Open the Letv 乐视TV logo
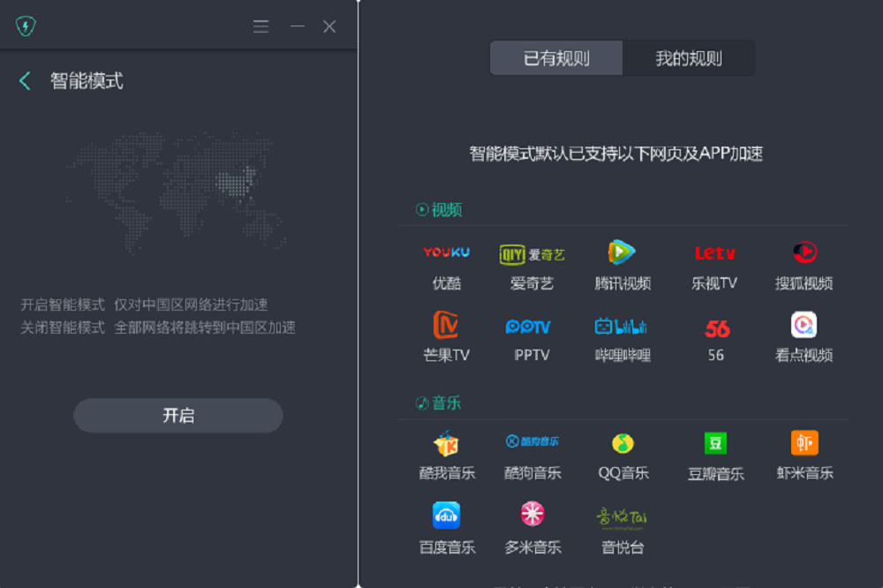 (714, 253)
